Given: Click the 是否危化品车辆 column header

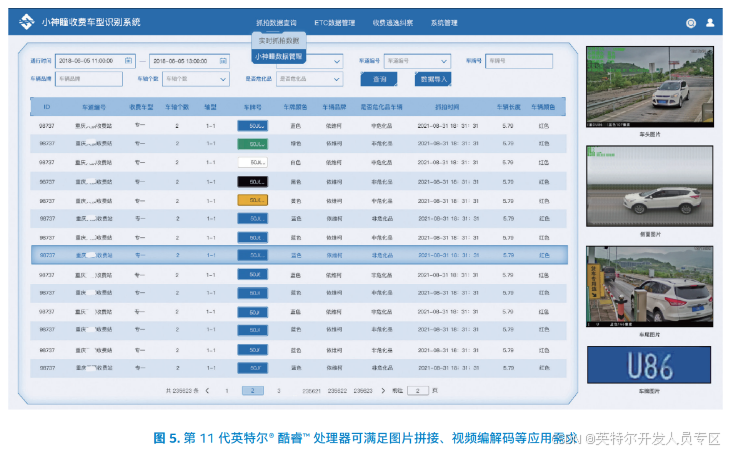Looking at the screenshot, I should [381, 107].
